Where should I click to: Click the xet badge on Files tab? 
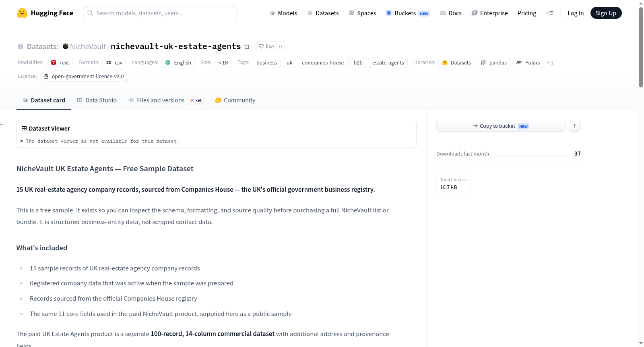point(196,100)
